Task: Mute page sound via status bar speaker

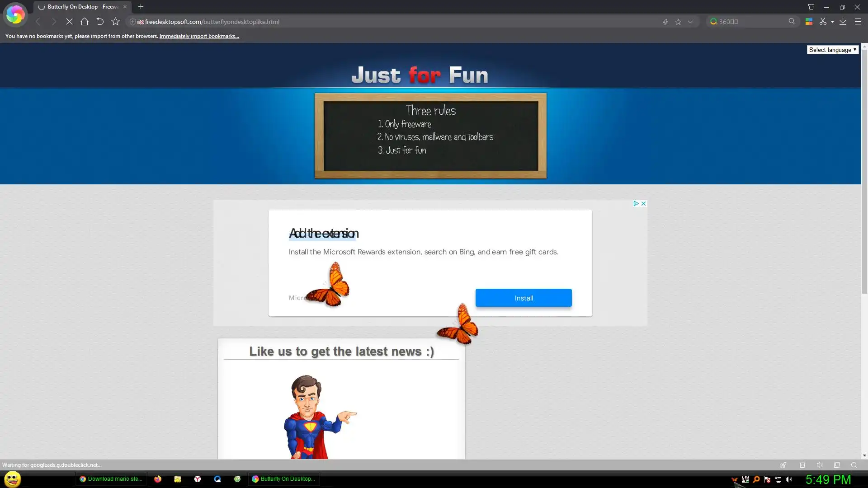Action: (x=820, y=465)
